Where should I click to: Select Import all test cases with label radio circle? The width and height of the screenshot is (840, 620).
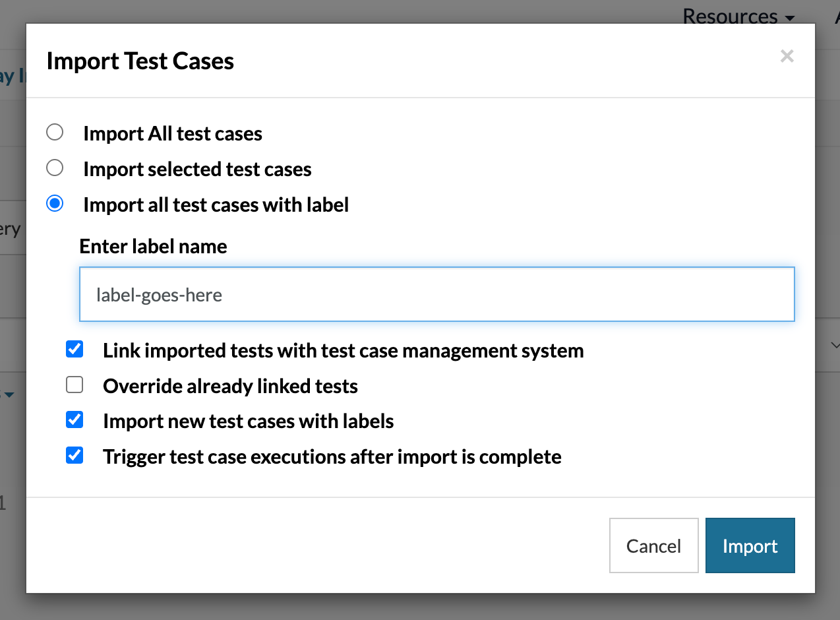[55, 204]
